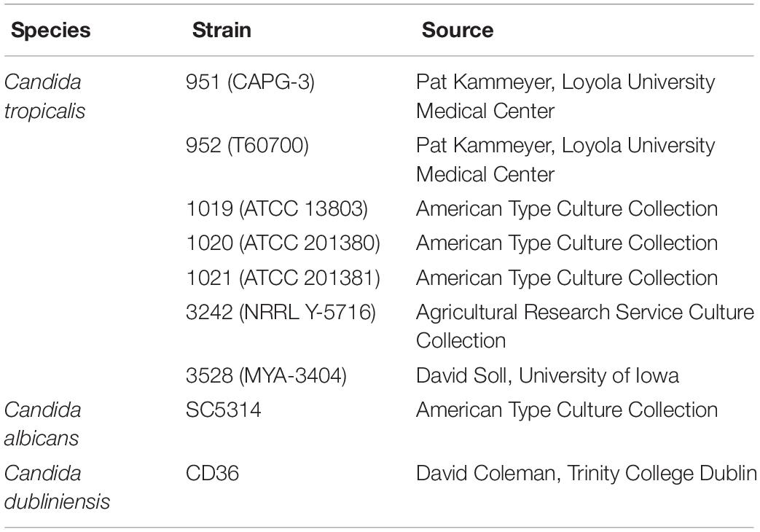
Task: Click the Source column header
Action: [x=457, y=30]
